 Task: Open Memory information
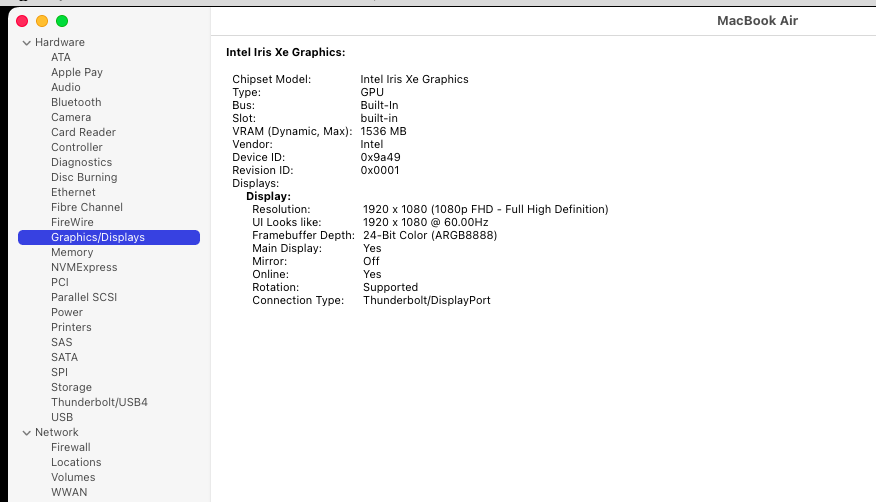72,252
